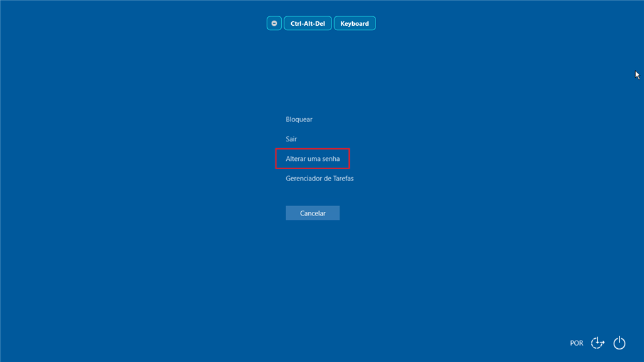Hit the Ctrl-Alt-Del button at top
644x362 pixels.
(x=308, y=23)
